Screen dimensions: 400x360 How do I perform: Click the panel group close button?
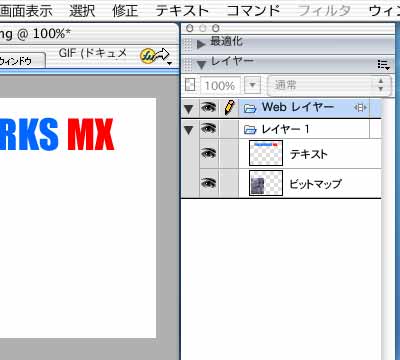(x=190, y=28)
